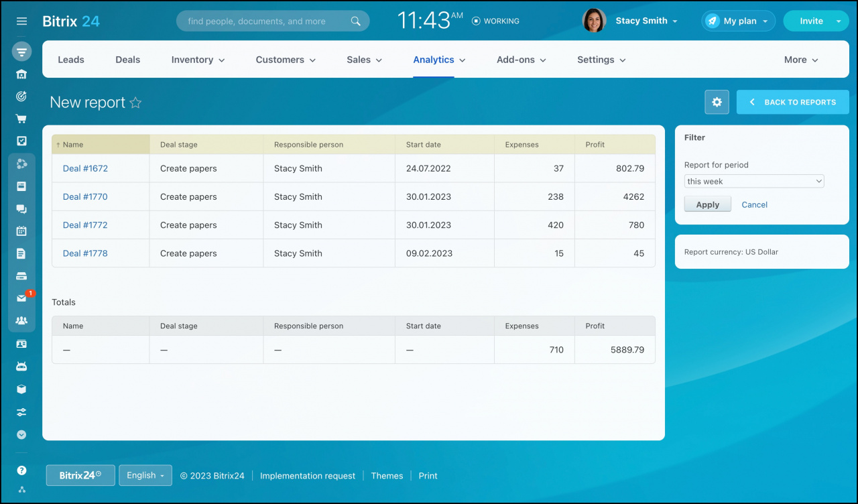
Task: Click the Apply filter button
Action: click(x=708, y=204)
